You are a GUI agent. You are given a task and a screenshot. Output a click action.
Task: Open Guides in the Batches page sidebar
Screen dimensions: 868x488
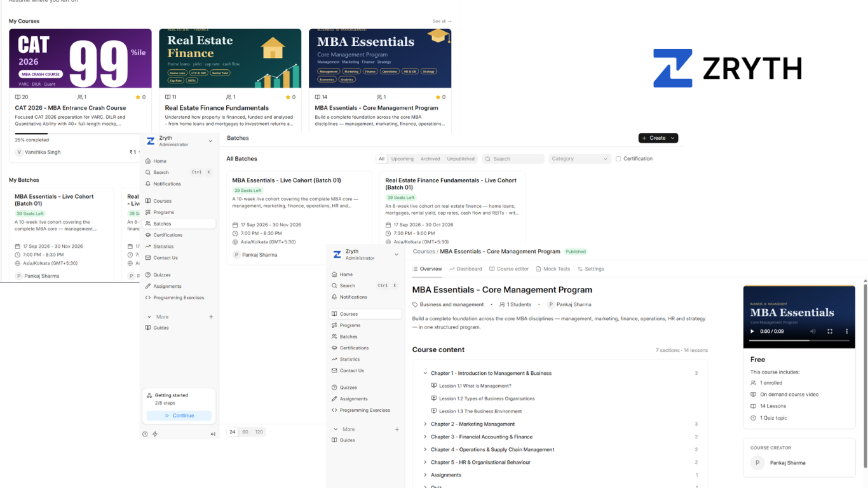[x=161, y=328]
